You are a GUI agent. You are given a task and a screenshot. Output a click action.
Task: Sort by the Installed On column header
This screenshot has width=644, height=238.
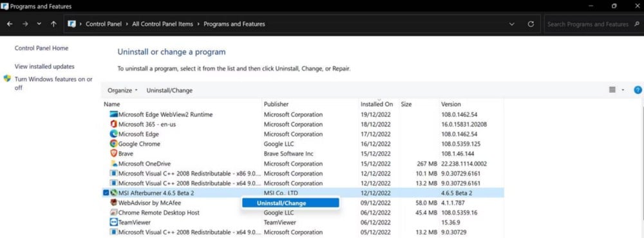[377, 104]
